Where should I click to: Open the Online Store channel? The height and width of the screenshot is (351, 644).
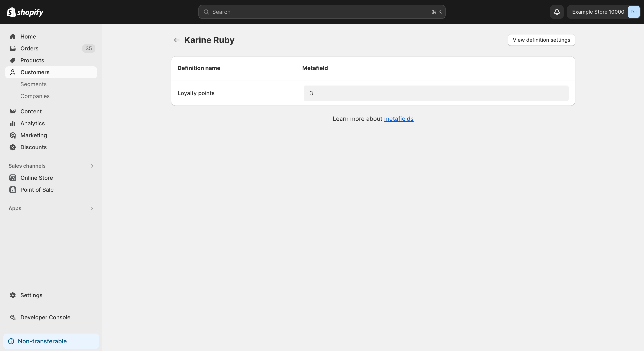tap(51, 178)
